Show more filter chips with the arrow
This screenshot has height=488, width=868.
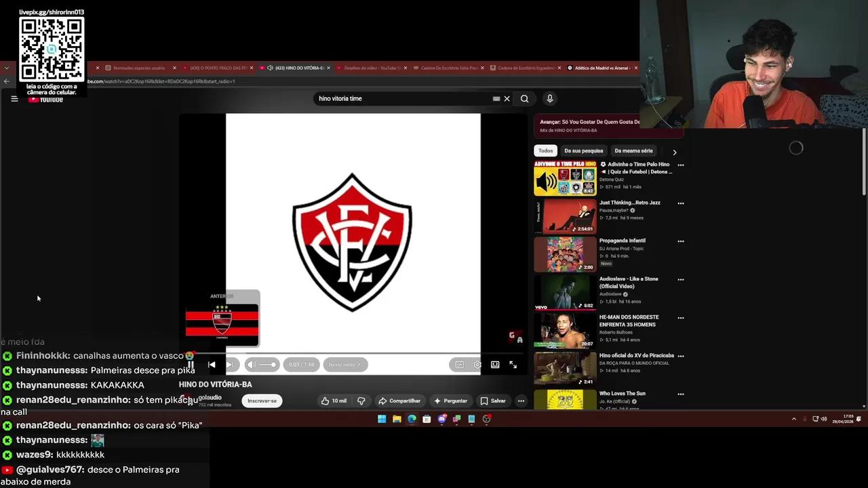pos(674,152)
